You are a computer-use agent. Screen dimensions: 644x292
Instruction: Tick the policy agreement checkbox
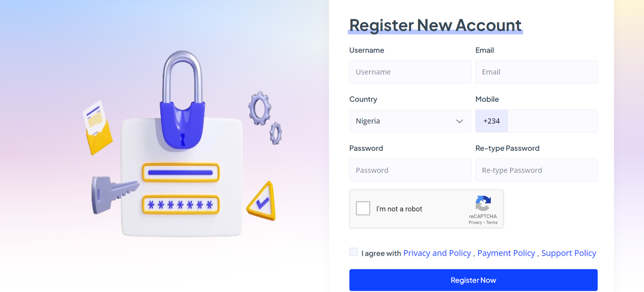point(353,252)
